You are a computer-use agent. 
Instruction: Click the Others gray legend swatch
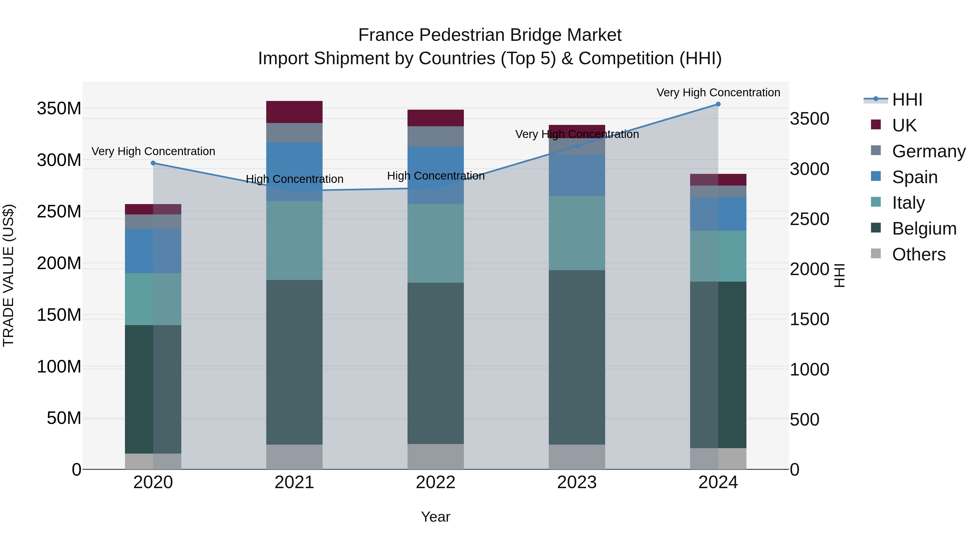876,254
